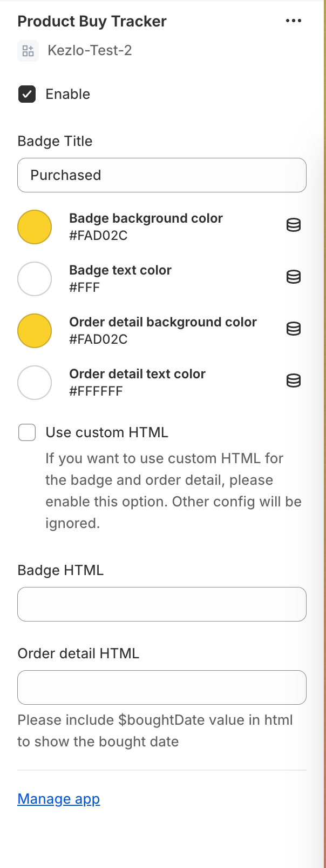326x868 pixels.
Task: Click the Badge Title input field
Action: pos(162,175)
